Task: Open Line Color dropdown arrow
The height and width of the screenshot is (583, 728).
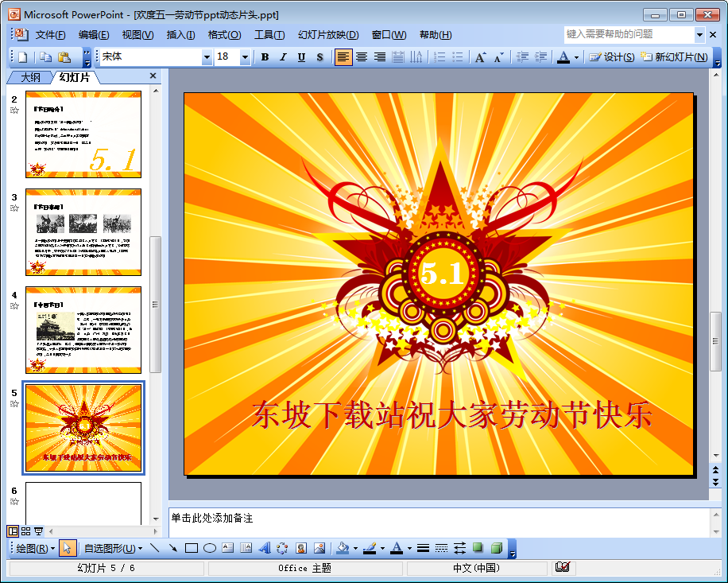Action: pyautogui.click(x=382, y=549)
